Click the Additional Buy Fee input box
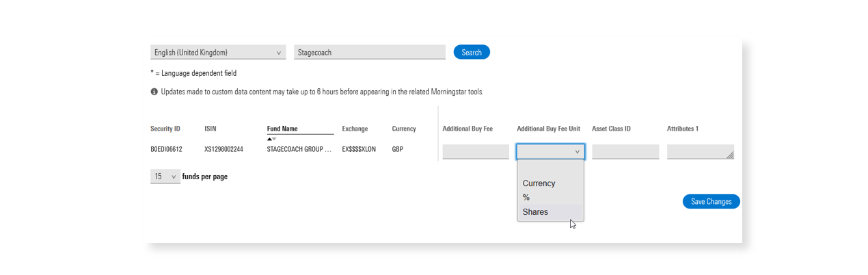The image size is (868, 275). (x=475, y=152)
